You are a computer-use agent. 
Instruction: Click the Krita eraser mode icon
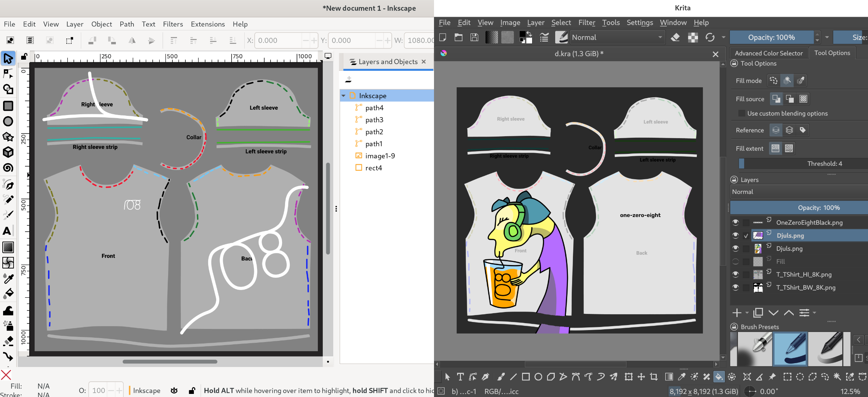[x=675, y=37]
